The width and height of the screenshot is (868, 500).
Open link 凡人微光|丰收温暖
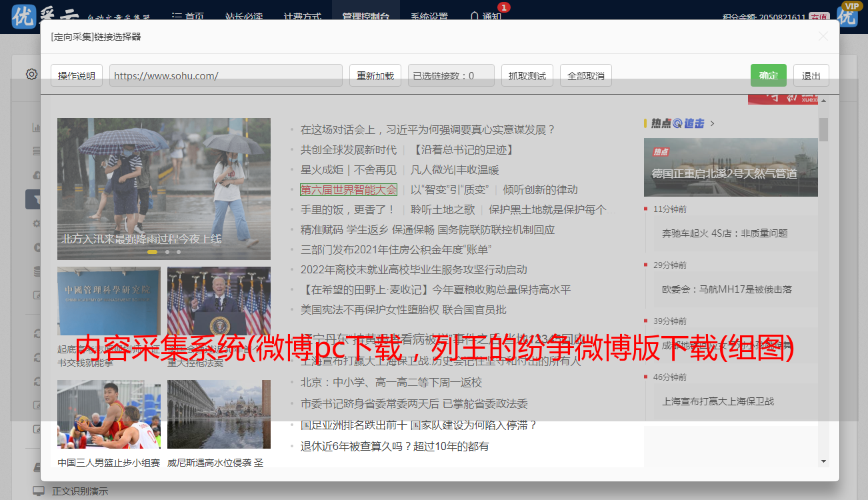point(455,169)
